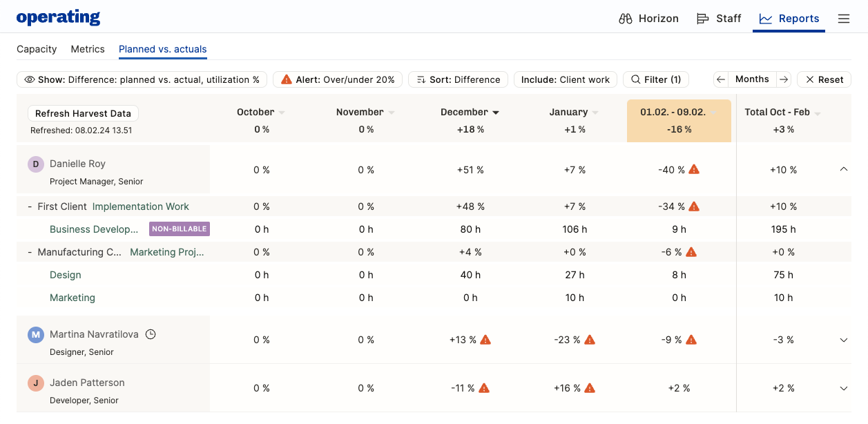Click the Horizon binoculars icon

[x=626, y=19]
